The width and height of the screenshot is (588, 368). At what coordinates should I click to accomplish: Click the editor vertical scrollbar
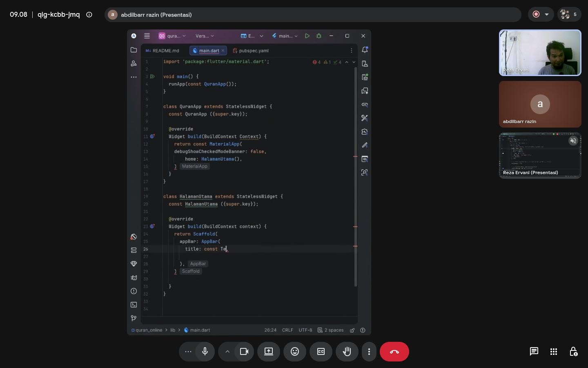click(356, 176)
